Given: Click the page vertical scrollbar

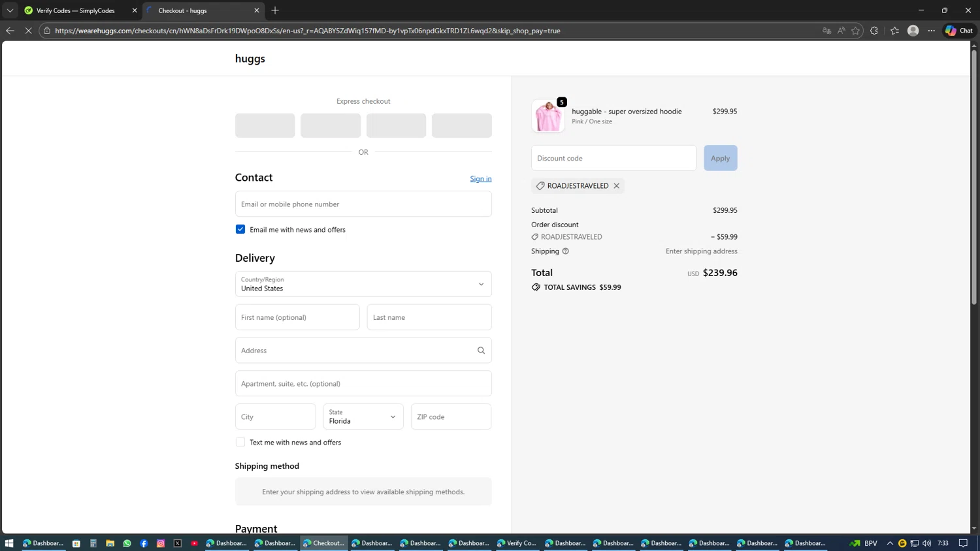Looking at the screenshot, I should [x=974, y=176].
